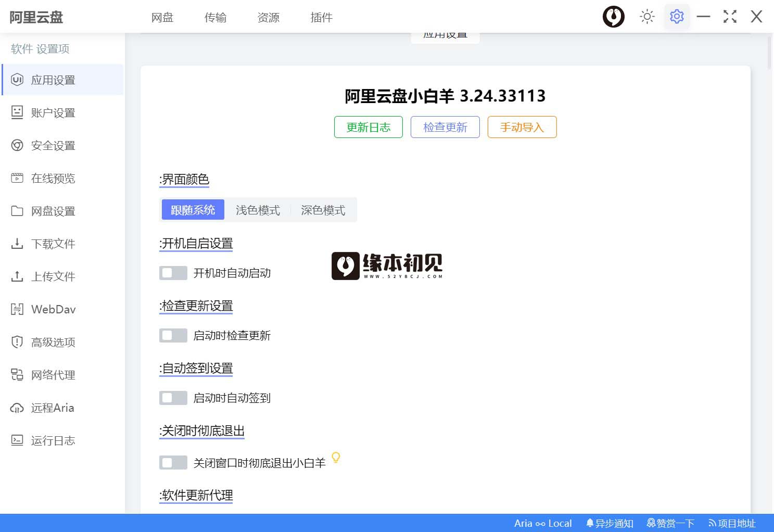Click the 检查更新 button
This screenshot has width=774, height=532.
tap(445, 127)
